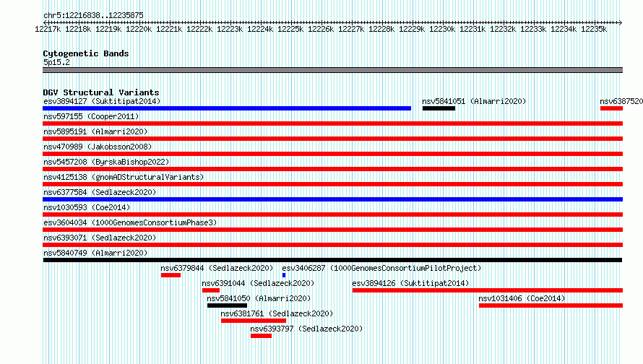Click nsv470989 (Jakobsson2008) label

98,147
